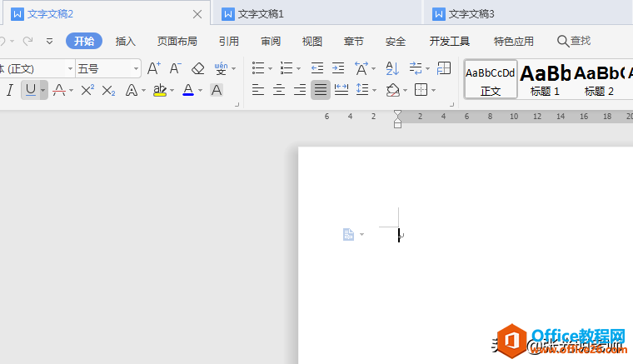Switch to the 文字文稿1 document tab
633x364 pixels.
(x=261, y=14)
